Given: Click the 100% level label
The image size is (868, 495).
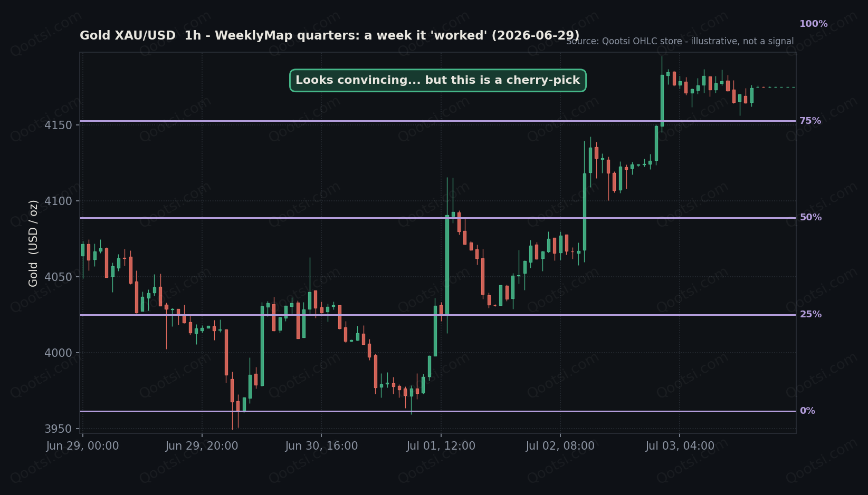Looking at the screenshot, I should (x=813, y=24).
